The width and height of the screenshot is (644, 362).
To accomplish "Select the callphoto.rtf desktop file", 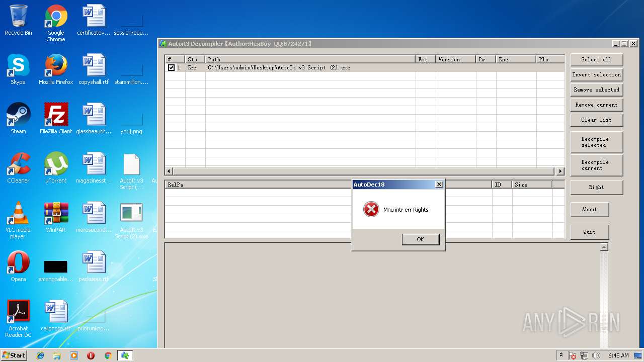I will point(56,316).
